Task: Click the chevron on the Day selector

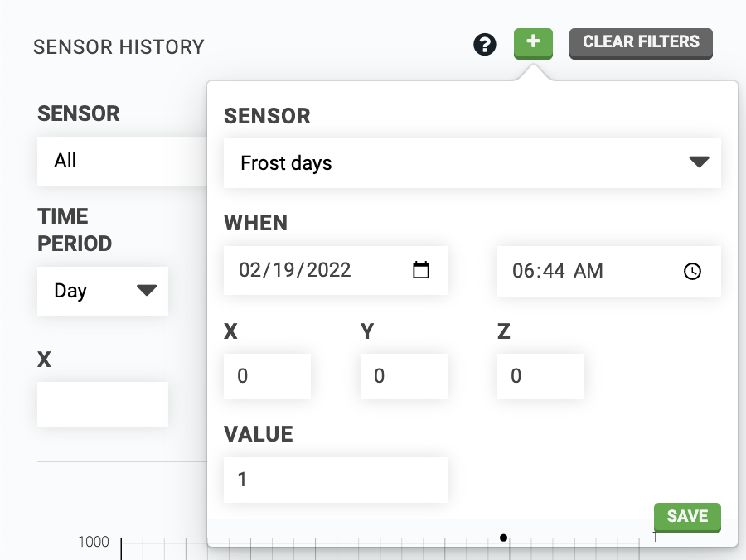Action: tap(147, 291)
